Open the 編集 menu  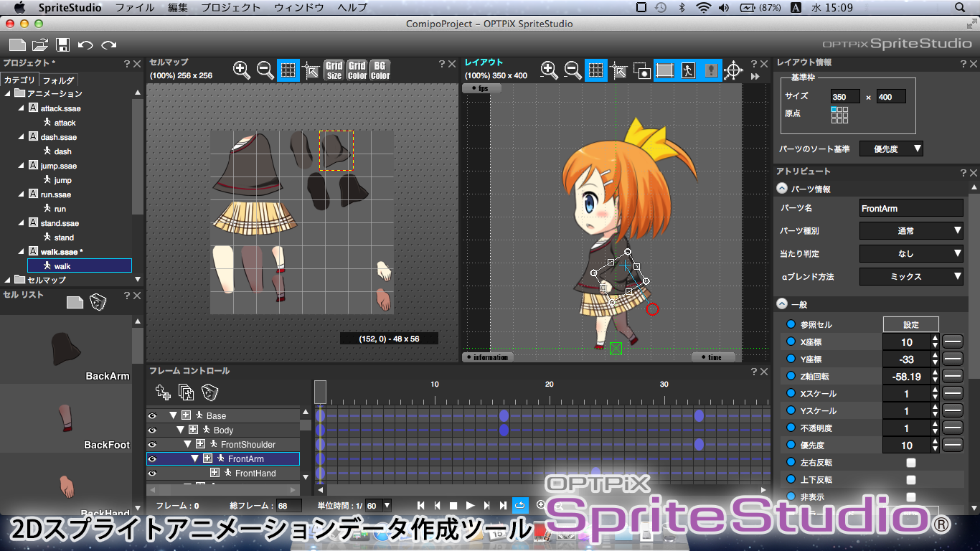(178, 8)
